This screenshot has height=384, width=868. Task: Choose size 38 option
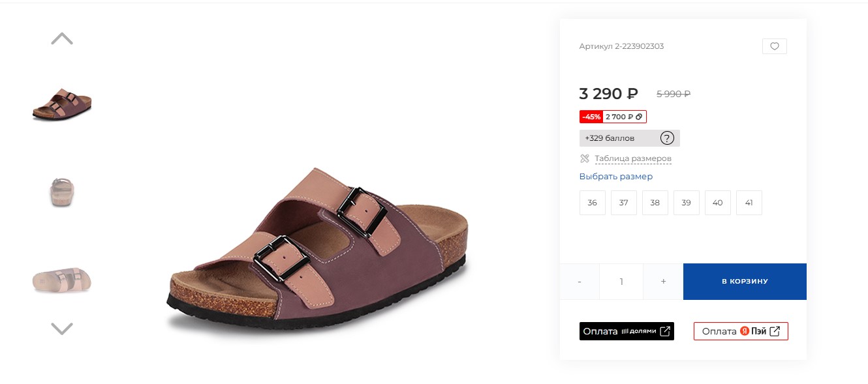tap(655, 203)
